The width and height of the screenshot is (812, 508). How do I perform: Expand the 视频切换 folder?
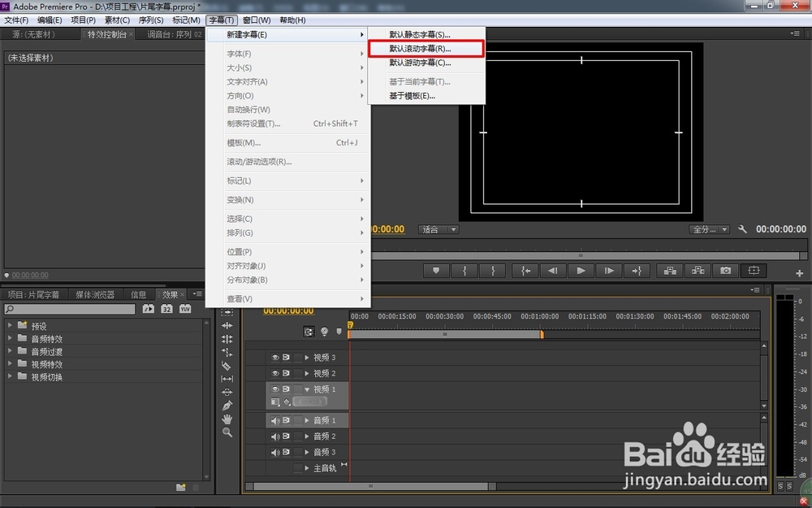coord(10,376)
